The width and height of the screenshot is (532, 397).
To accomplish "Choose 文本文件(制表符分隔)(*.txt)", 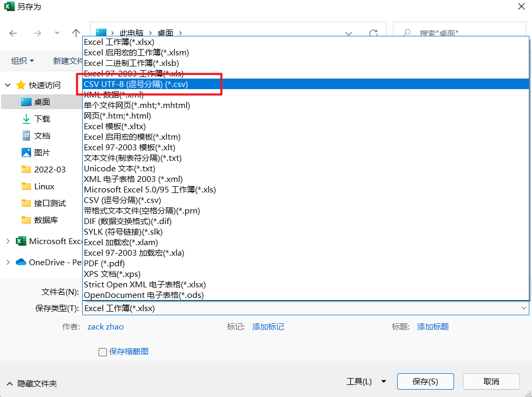I will 306,158.
